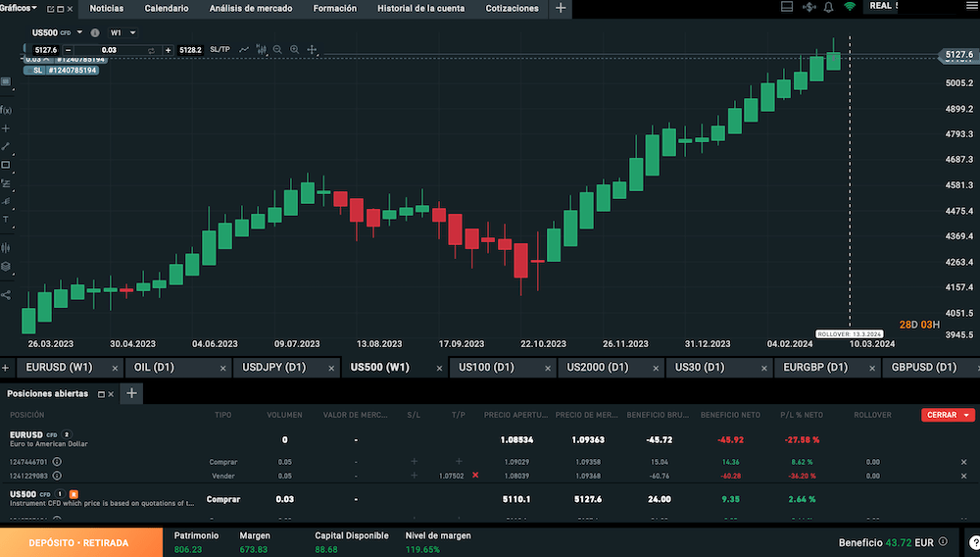Open the red CERRAR dropdown
The image size is (980, 557).
pyautogui.click(x=948, y=415)
